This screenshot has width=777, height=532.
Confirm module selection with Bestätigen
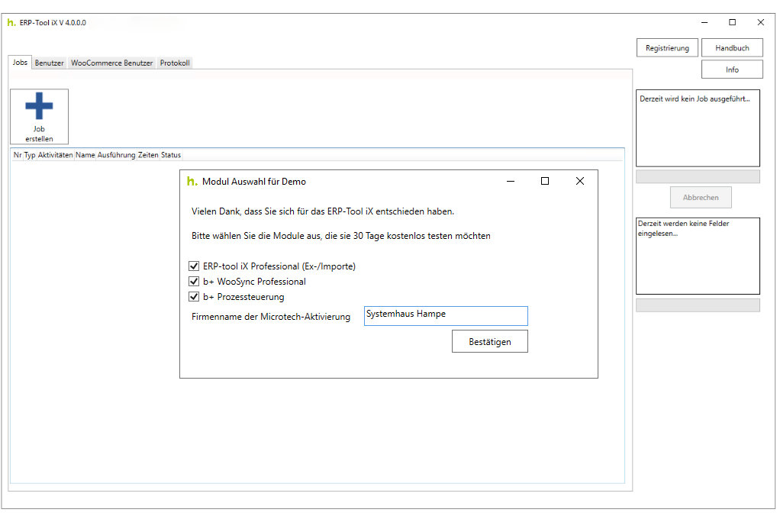pos(489,341)
